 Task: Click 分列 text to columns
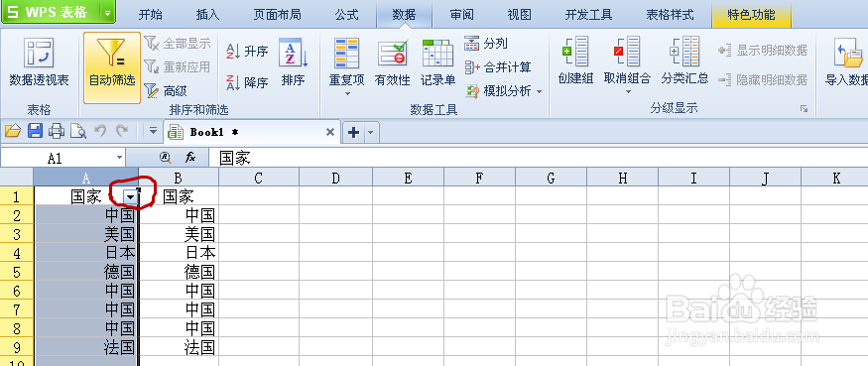[x=486, y=44]
